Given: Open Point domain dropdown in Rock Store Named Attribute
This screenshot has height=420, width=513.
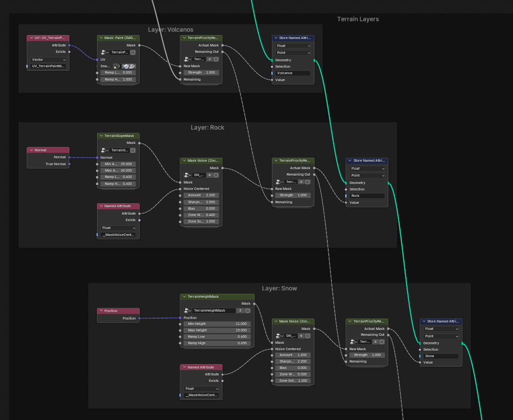Looking at the screenshot, I should (366, 175).
